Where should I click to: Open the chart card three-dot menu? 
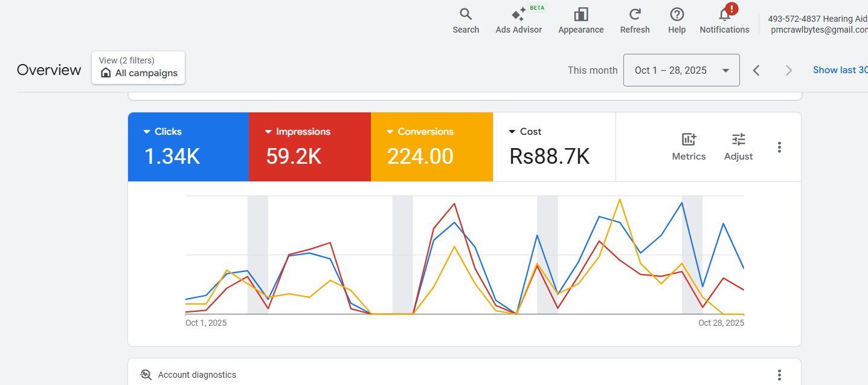779,147
